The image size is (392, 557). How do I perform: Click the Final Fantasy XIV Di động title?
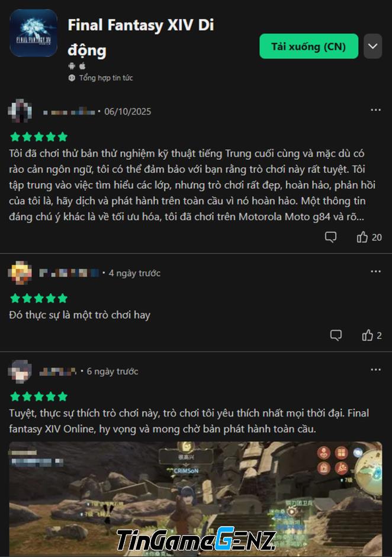(140, 37)
